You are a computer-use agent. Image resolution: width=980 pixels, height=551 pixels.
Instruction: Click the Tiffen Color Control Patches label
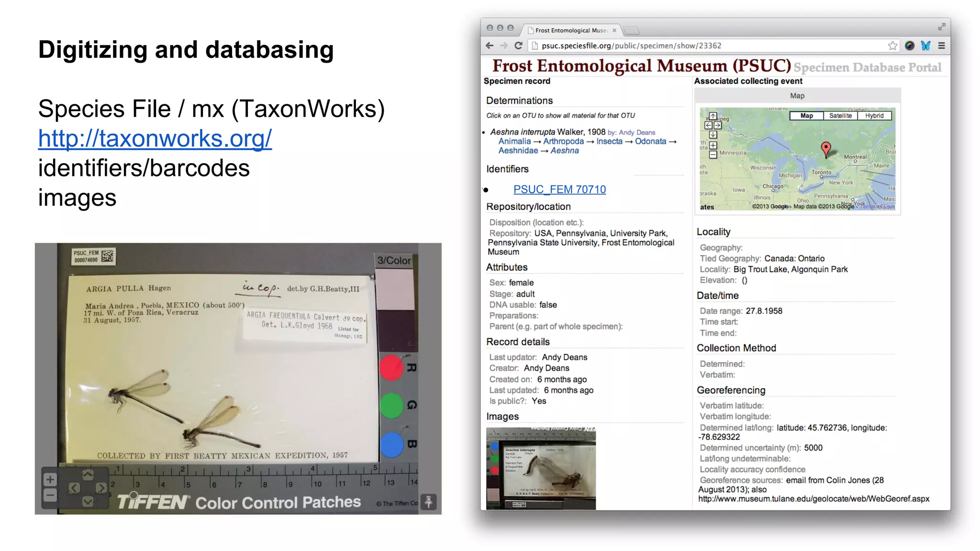click(x=239, y=502)
